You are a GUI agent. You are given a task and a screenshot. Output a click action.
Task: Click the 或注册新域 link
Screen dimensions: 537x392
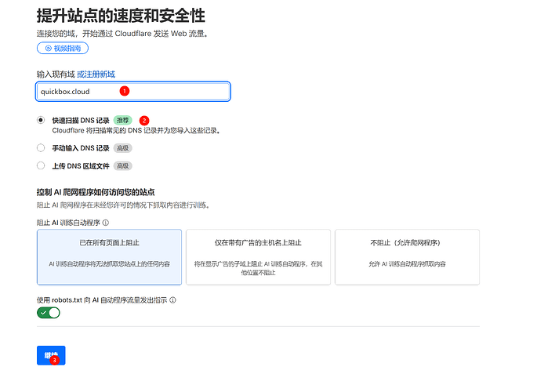pyautogui.click(x=96, y=74)
